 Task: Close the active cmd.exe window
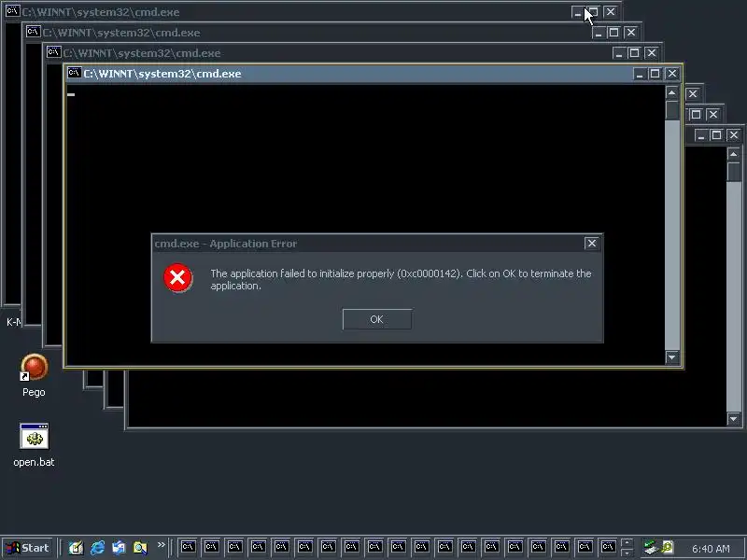pos(671,74)
